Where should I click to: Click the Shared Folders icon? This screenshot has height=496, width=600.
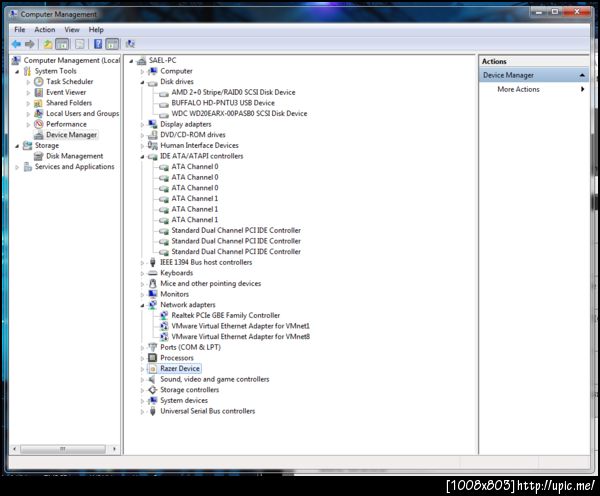pos(39,103)
